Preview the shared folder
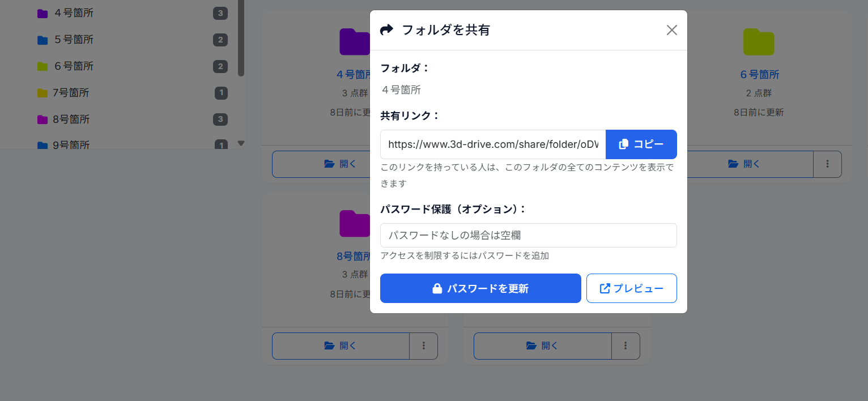 pyautogui.click(x=631, y=288)
